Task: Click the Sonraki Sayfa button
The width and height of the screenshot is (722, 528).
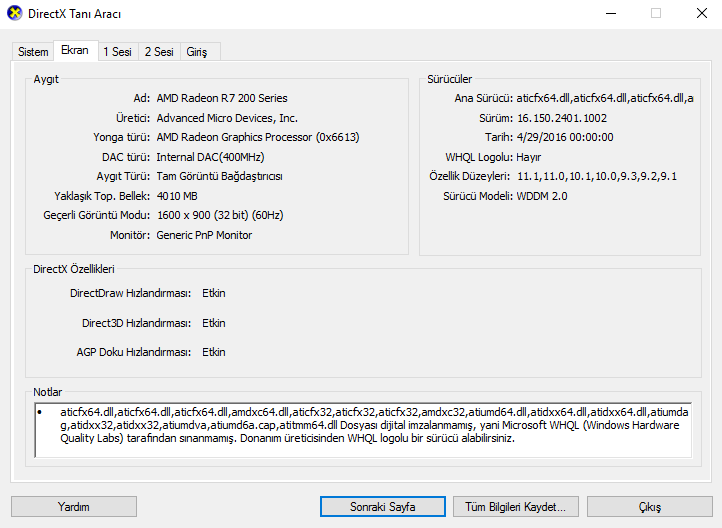Action: (383, 506)
